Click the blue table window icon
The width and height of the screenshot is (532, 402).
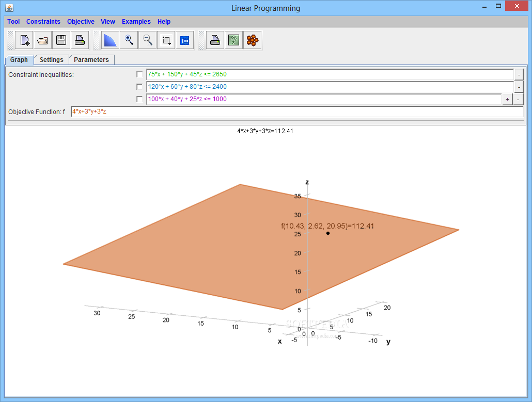coord(184,40)
